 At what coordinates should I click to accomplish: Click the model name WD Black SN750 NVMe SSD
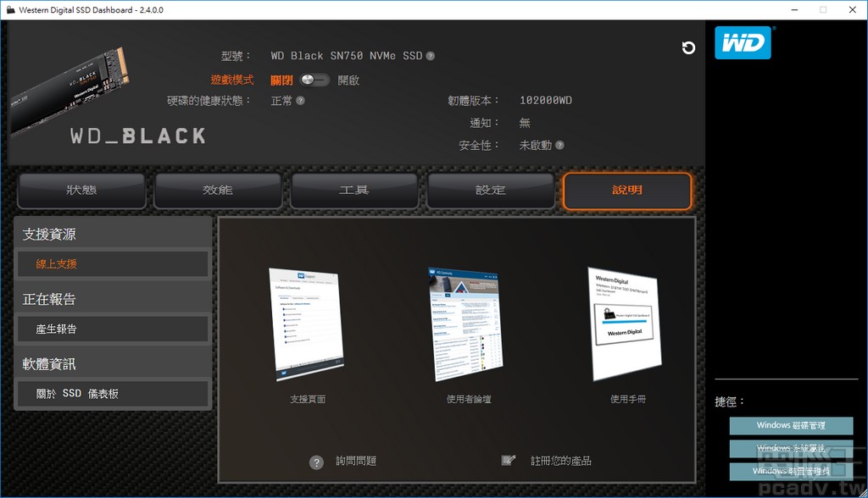point(347,56)
